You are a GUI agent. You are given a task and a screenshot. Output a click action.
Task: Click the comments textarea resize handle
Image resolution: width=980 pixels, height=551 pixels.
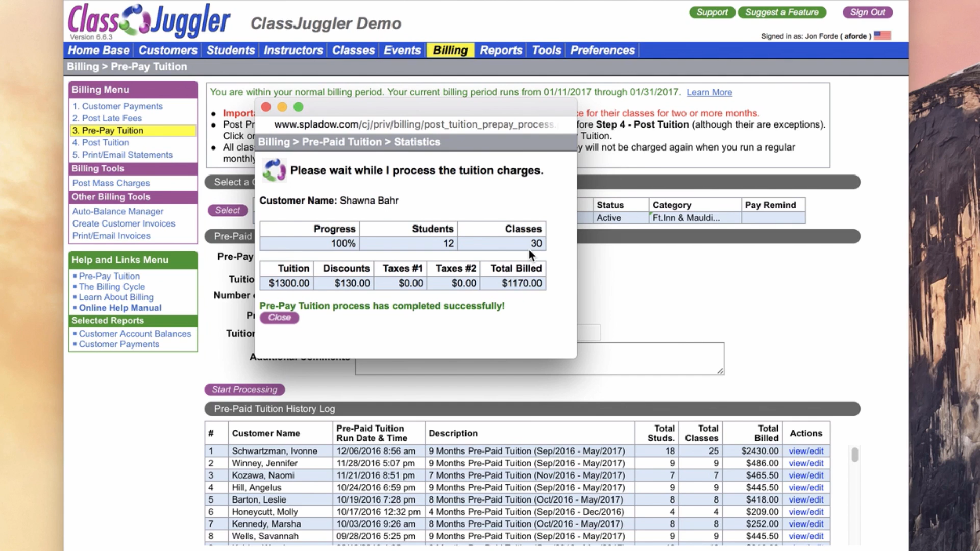[x=720, y=371]
